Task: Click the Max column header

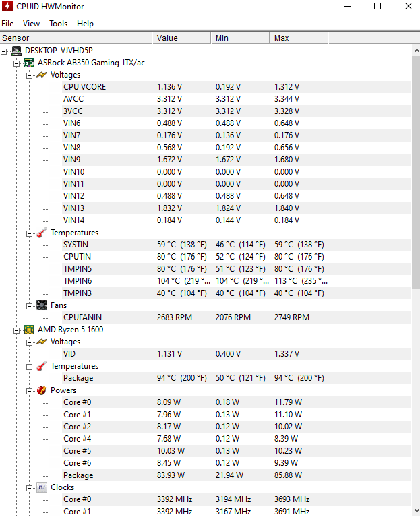Action: coord(299,38)
